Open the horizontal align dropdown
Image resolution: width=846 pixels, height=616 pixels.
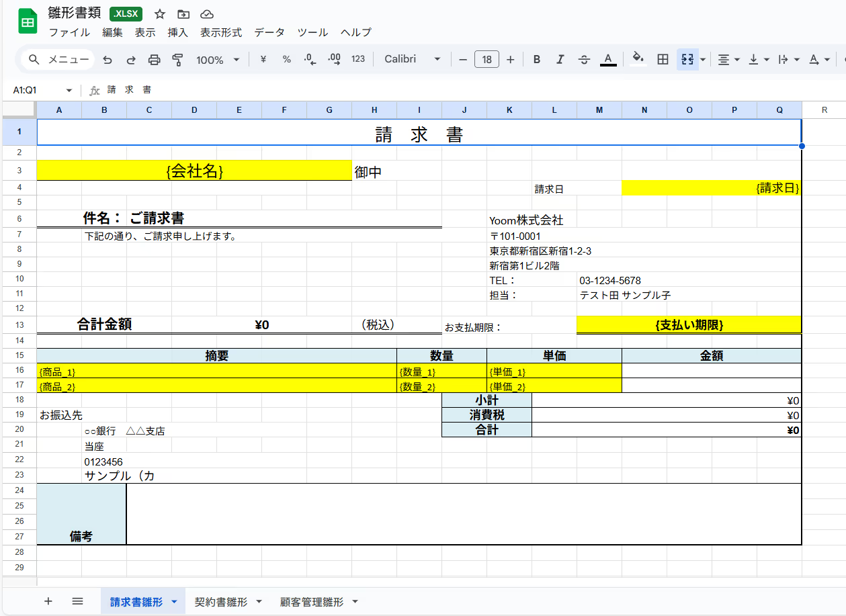[728, 59]
